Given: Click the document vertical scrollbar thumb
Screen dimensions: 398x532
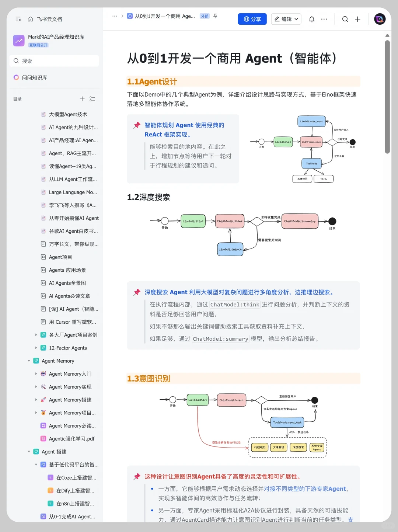Looking at the screenshot, I should [387, 97].
